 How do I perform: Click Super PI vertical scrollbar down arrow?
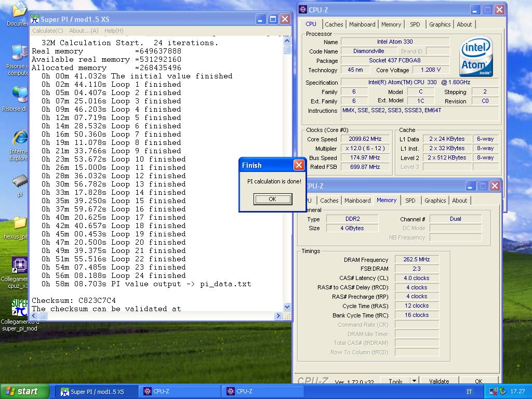287,307
